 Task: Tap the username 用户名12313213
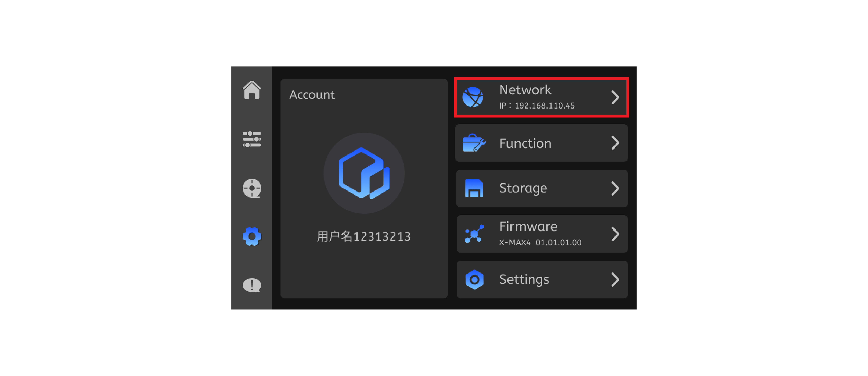click(x=364, y=237)
